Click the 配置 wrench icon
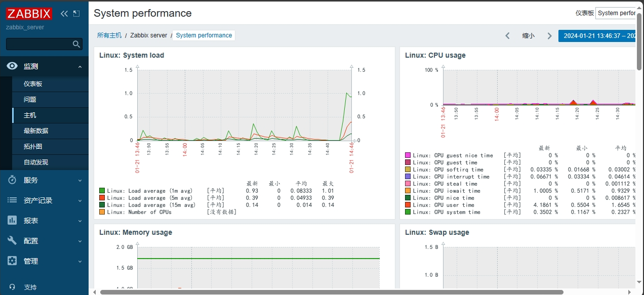The image size is (644, 295). [x=12, y=241]
